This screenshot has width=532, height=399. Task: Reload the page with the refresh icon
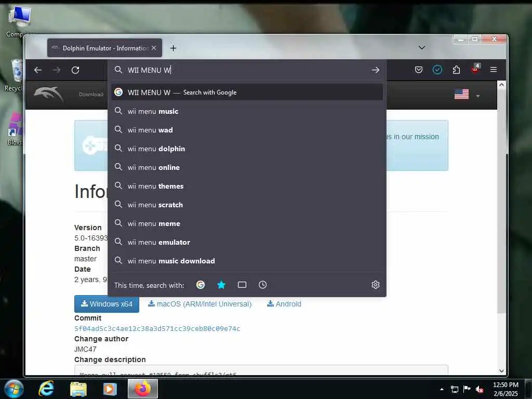(75, 70)
